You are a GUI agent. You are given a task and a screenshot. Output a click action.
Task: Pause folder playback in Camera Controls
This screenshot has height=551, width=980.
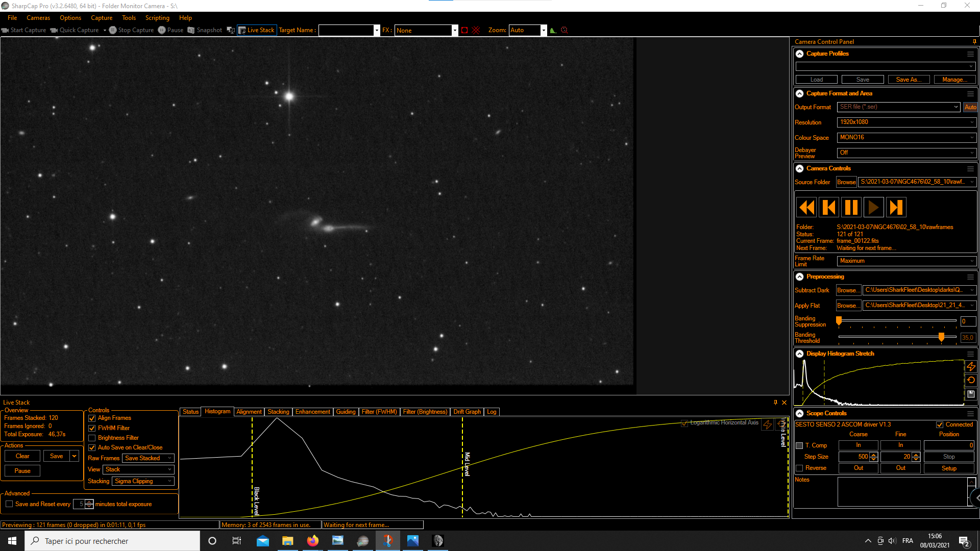coord(851,208)
